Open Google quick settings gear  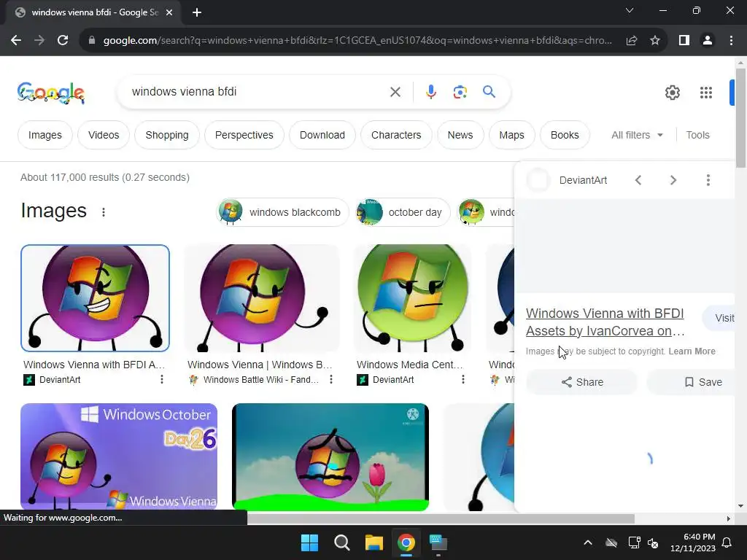point(672,93)
